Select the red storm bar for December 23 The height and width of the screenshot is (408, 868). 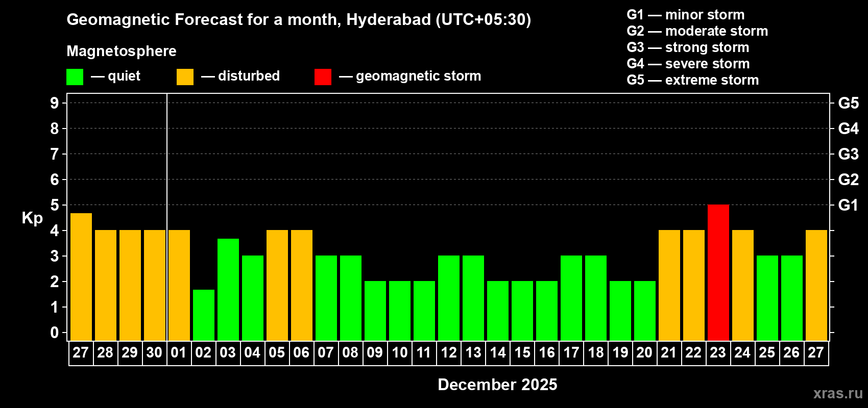tap(718, 273)
